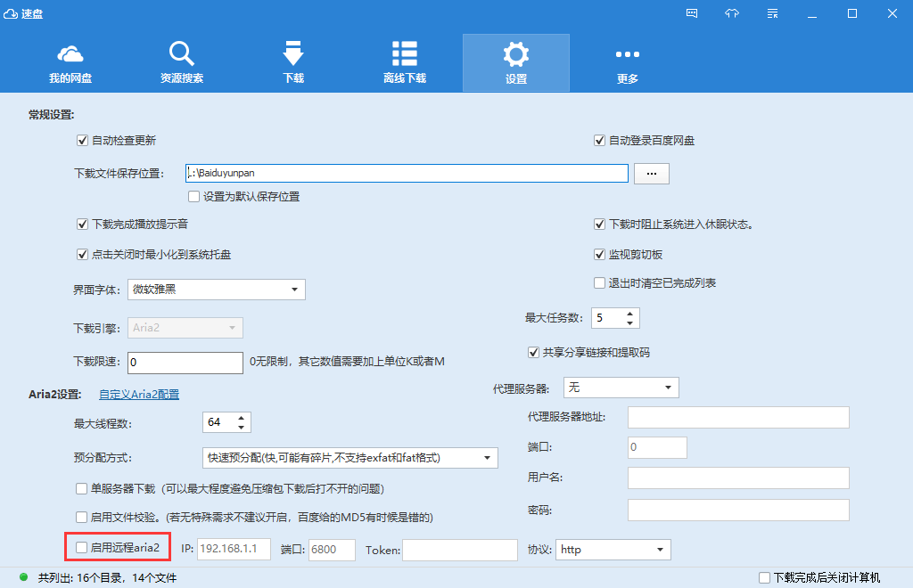Click the skin shirt icon in title bar
Image resolution: width=913 pixels, height=588 pixels.
[732, 12]
